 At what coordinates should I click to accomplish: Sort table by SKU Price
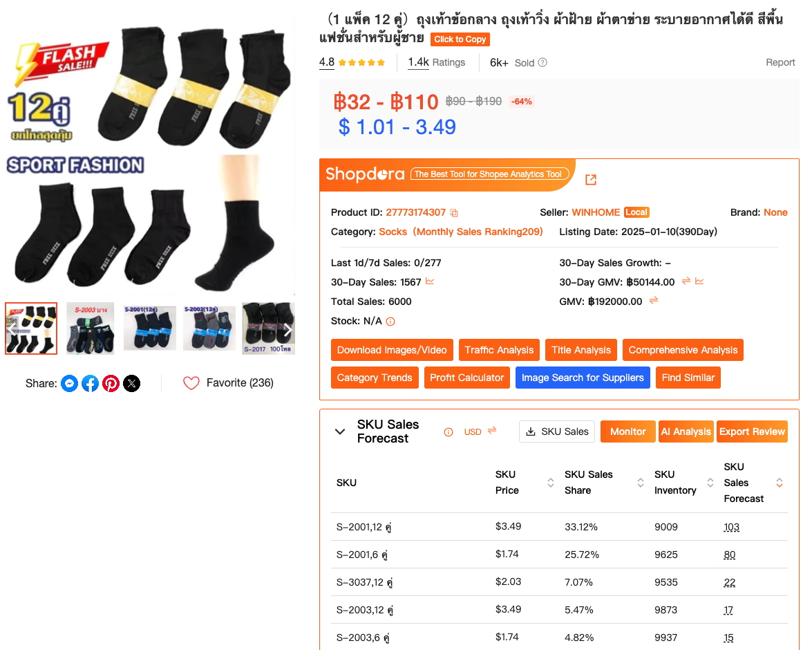tap(551, 483)
